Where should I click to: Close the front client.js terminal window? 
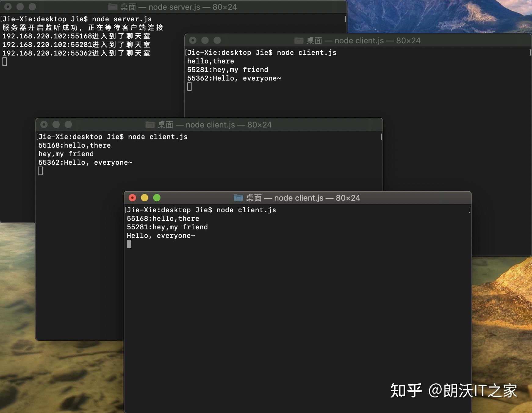[x=132, y=198]
